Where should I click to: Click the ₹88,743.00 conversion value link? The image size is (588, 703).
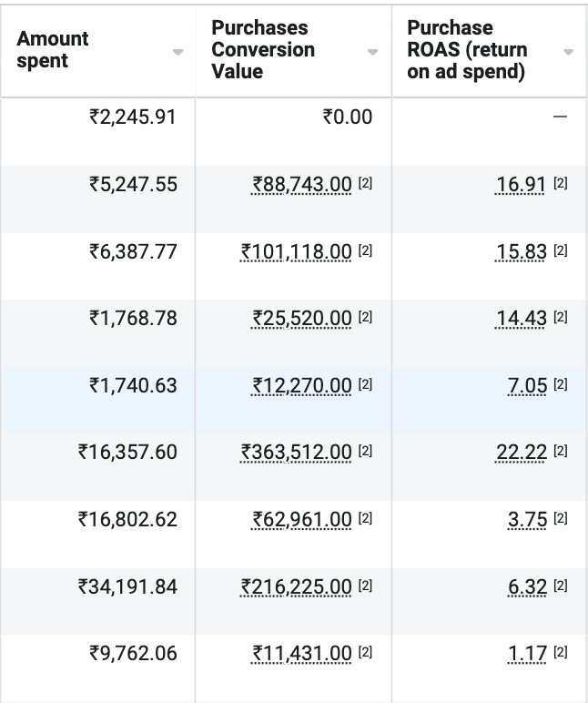[x=302, y=185]
